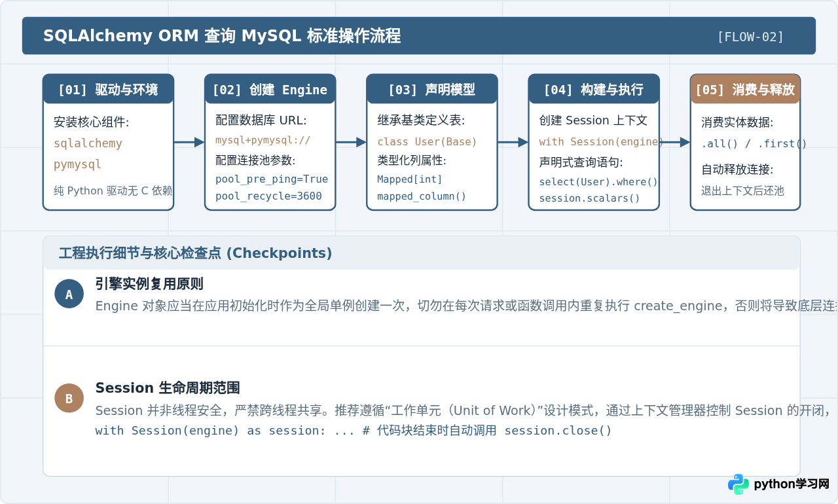Image resolution: width=838 pixels, height=504 pixels.
Task: Click the note "纯 Python 驱动无 C 依赖"
Action: click(113, 191)
